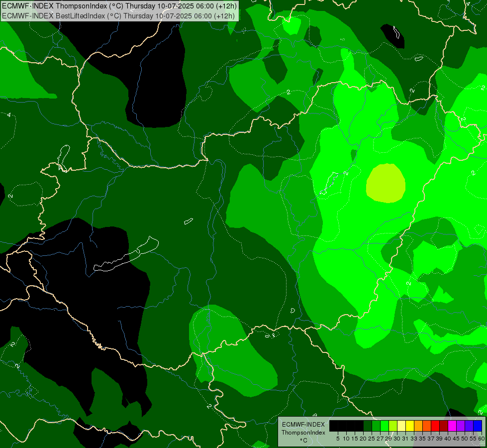Click the medium green 25–27 legend swatch

376,426
